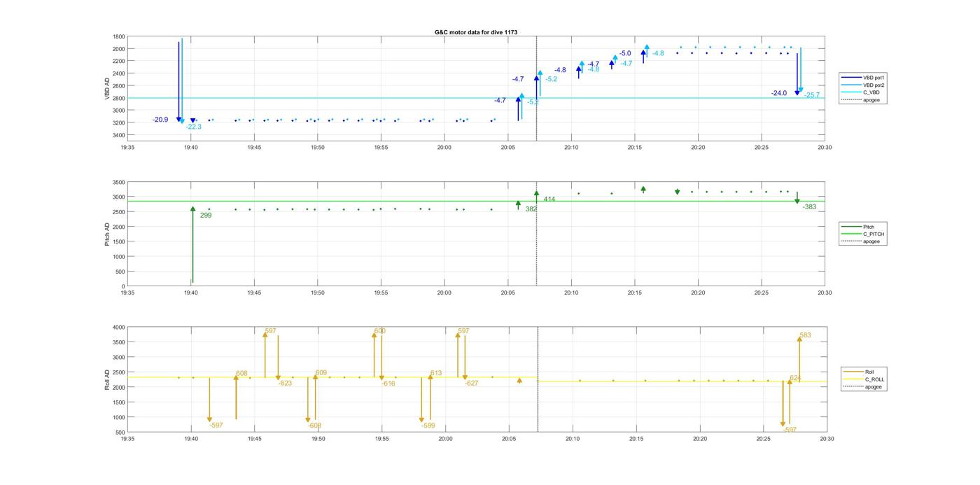Click the '2800' y-tick on VBD plot
Viewport: 980px width, 485px height.
pos(119,98)
